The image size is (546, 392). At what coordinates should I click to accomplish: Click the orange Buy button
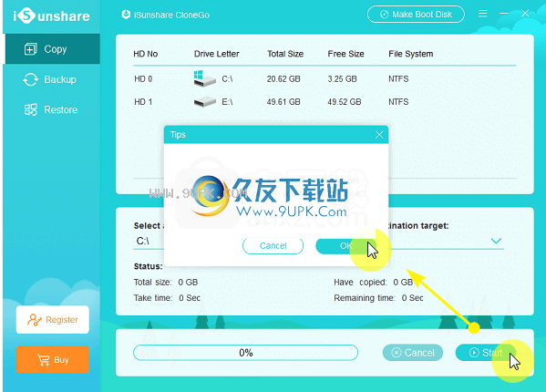click(x=53, y=359)
